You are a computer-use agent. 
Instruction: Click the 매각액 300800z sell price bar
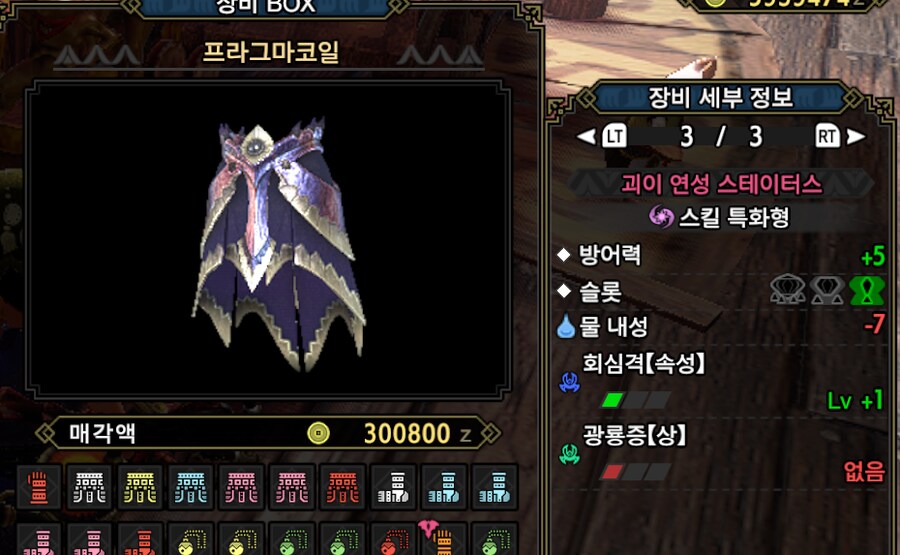point(267,433)
